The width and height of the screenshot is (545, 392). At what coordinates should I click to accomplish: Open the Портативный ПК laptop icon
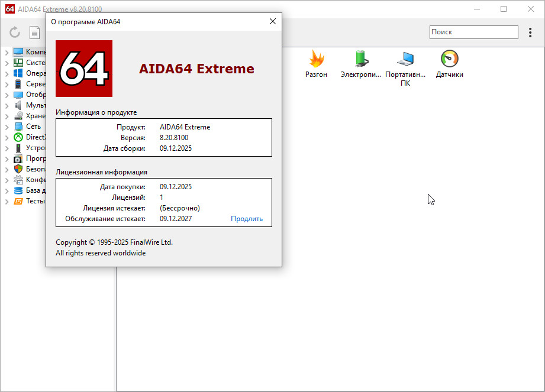click(x=405, y=60)
